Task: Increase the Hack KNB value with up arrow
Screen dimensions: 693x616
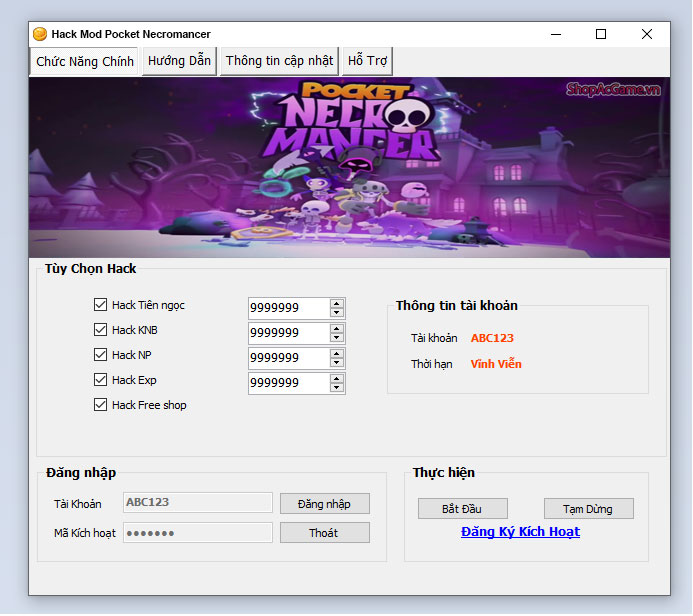Action: click(337, 329)
